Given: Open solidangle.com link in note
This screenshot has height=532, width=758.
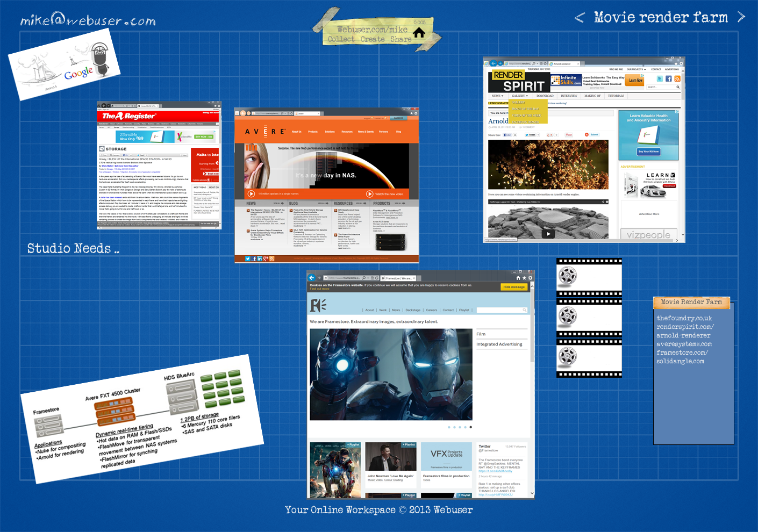Looking at the screenshot, I should coord(680,362).
